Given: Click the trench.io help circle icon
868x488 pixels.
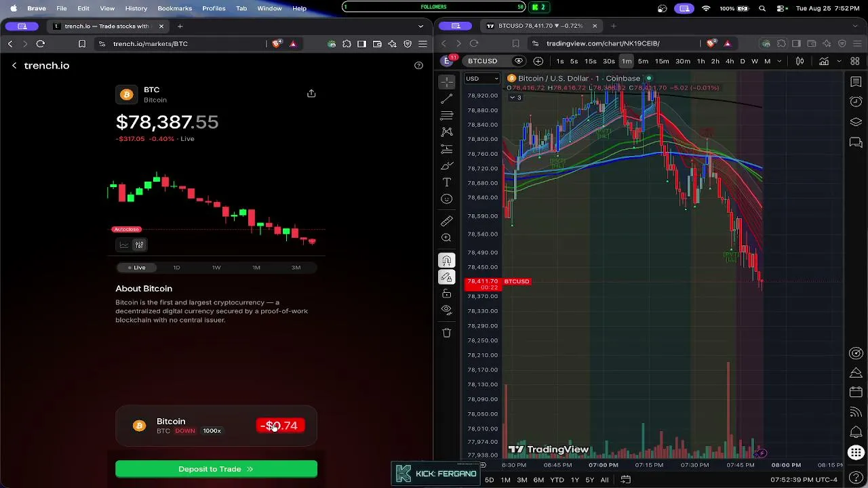Looking at the screenshot, I should (418, 66).
